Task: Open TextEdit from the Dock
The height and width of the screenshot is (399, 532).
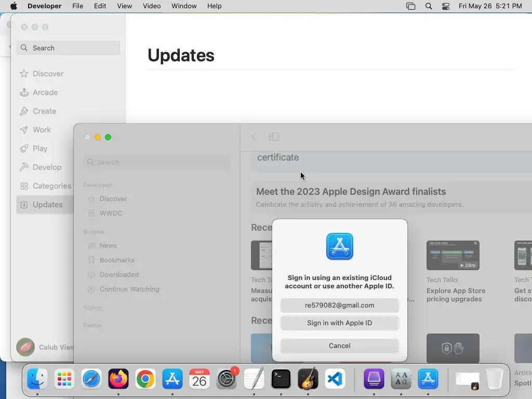Action: pyautogui.click(x=254, y=379)
